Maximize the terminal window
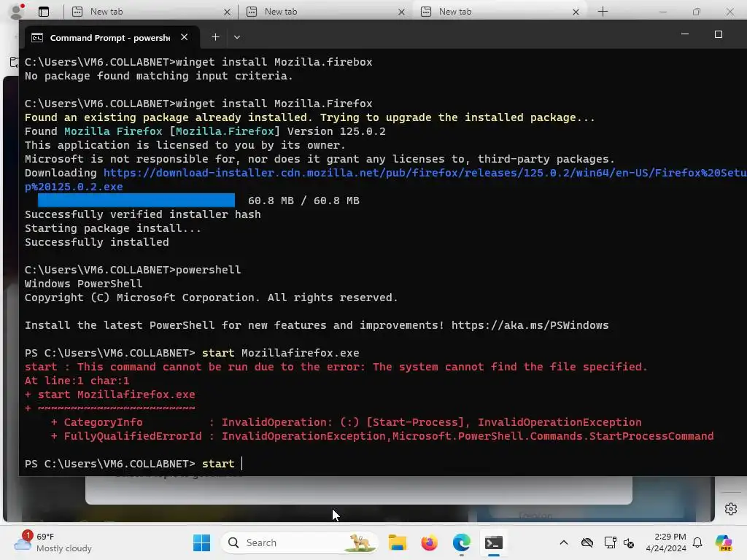The width and height of the screenshot is (747, 560). pyautogui.click(x=719, y=34)
